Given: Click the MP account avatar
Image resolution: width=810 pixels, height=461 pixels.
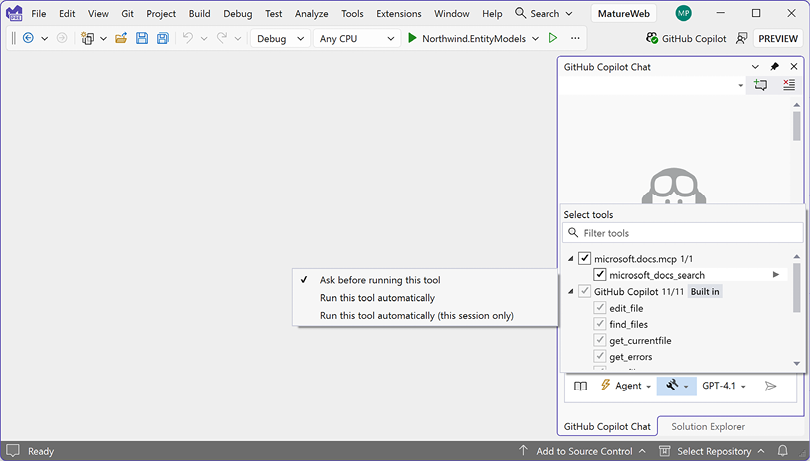Looking at the screenshot, I should (683, 13).
